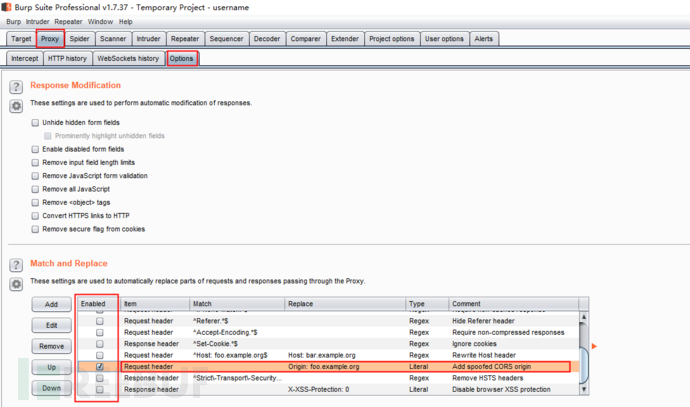The width and height of the screenshot is (690, 407).
Task: Click the Match and Replace help icon
Action: tap(16, 265)
